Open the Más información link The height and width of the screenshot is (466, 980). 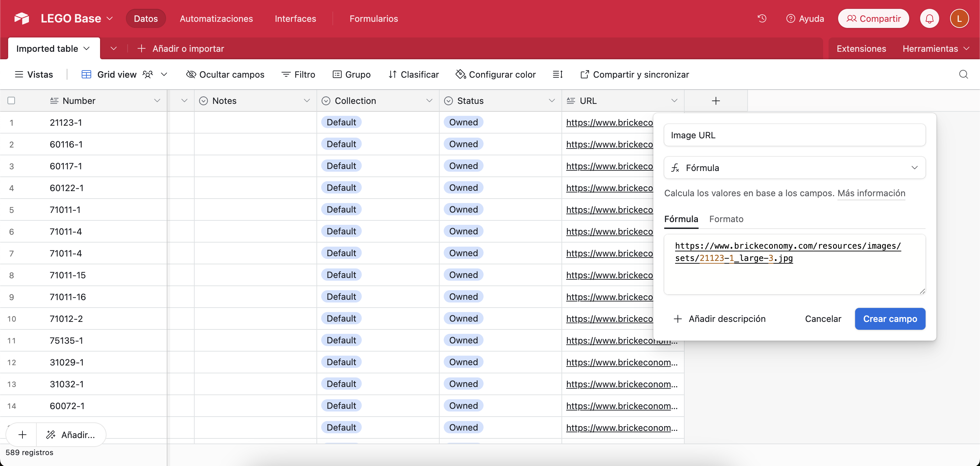click(871, 193)
